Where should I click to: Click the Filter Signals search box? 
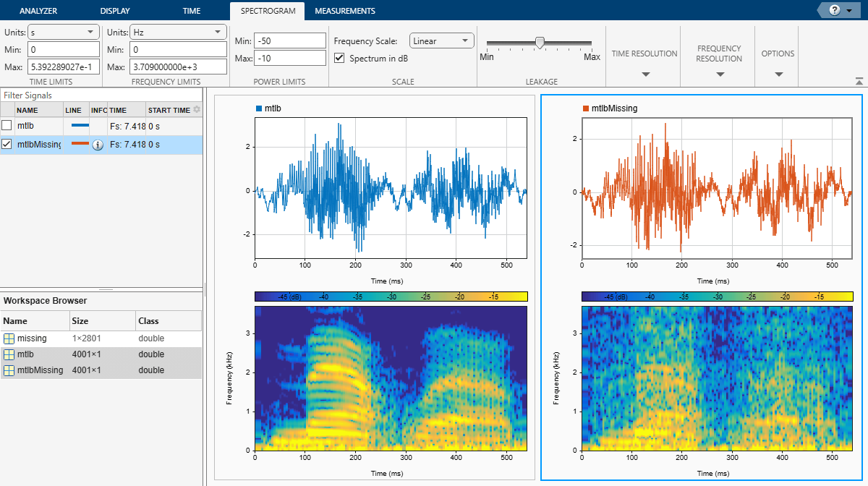pos(101,95)
